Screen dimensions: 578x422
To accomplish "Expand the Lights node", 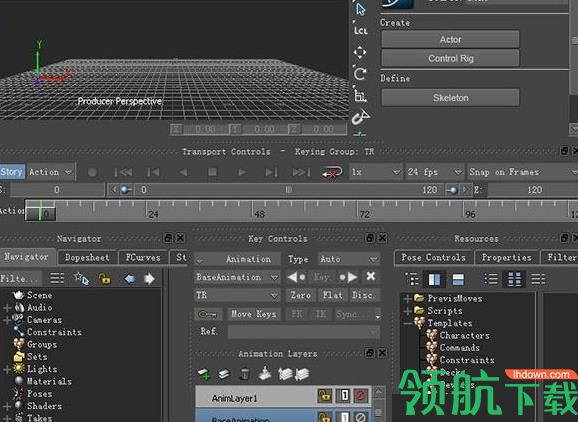I will tap(7, 369).
